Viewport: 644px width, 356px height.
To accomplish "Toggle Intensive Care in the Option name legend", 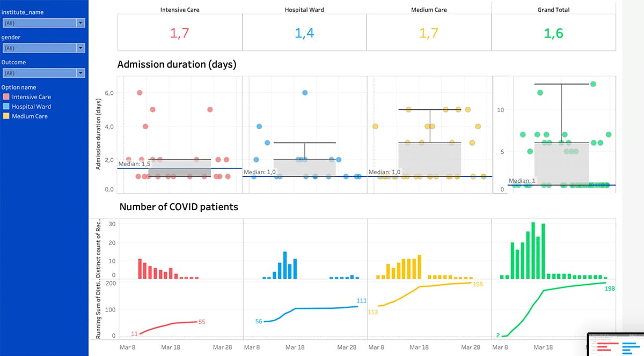I will (30, 97).
